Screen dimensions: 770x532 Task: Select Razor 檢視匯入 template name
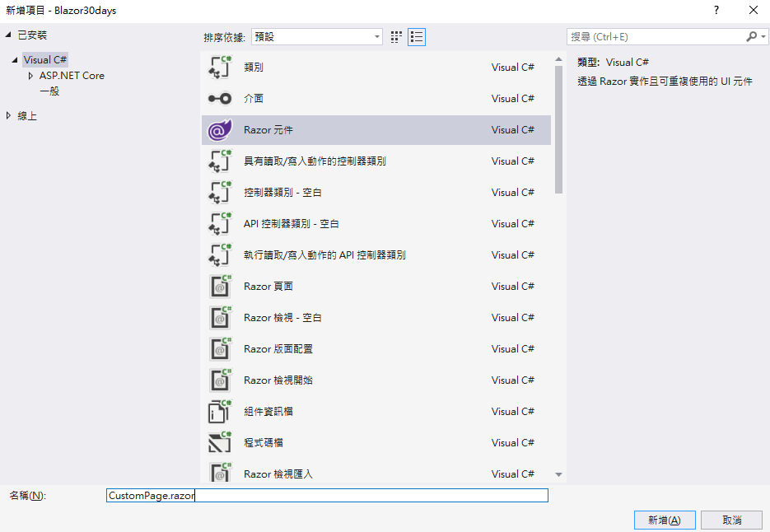(x=278, y=474)
